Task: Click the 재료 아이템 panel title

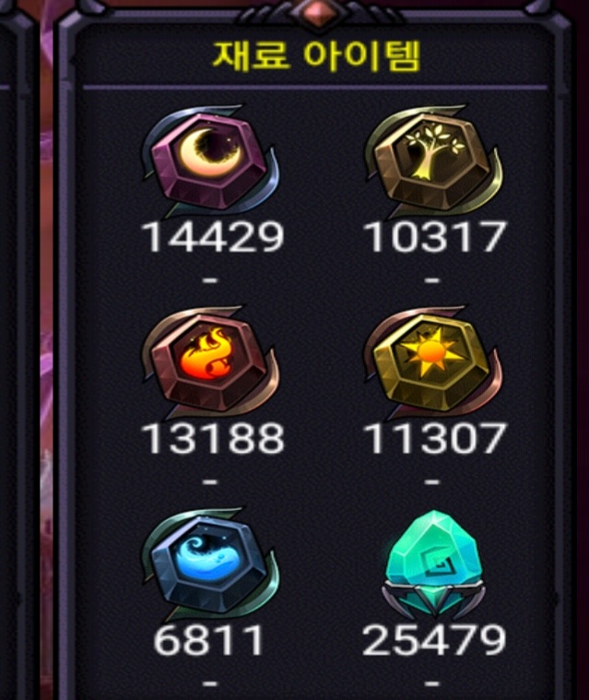Action: (x=316, y=56)
